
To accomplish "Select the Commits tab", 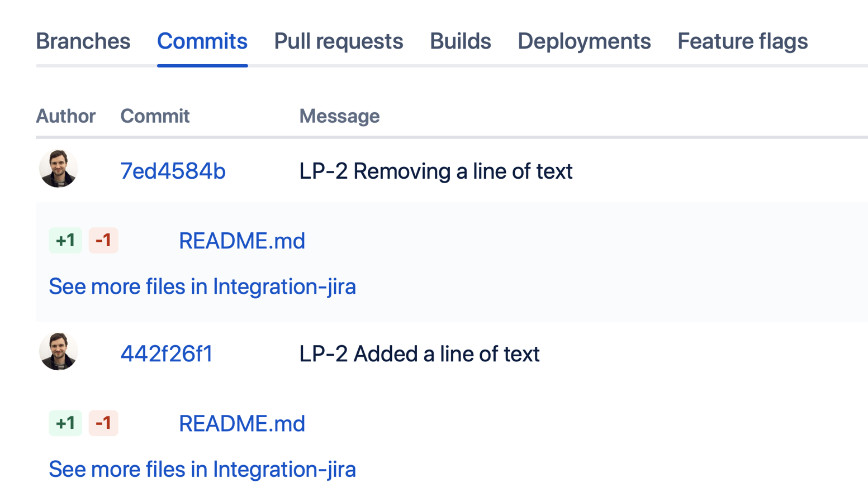I will click(x=202, y=41).
